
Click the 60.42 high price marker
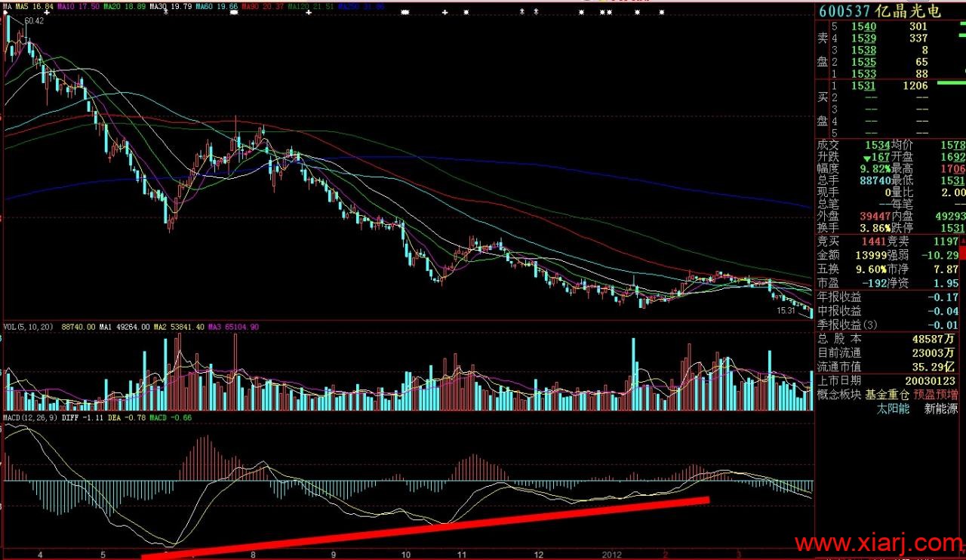[34, 21]
